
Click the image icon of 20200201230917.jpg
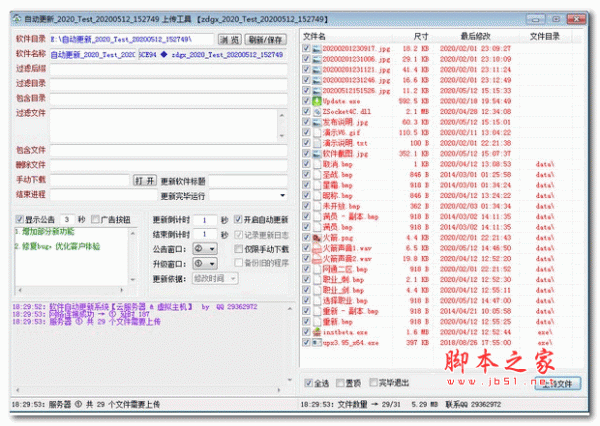pyautogui.click(x=316, y=49)
